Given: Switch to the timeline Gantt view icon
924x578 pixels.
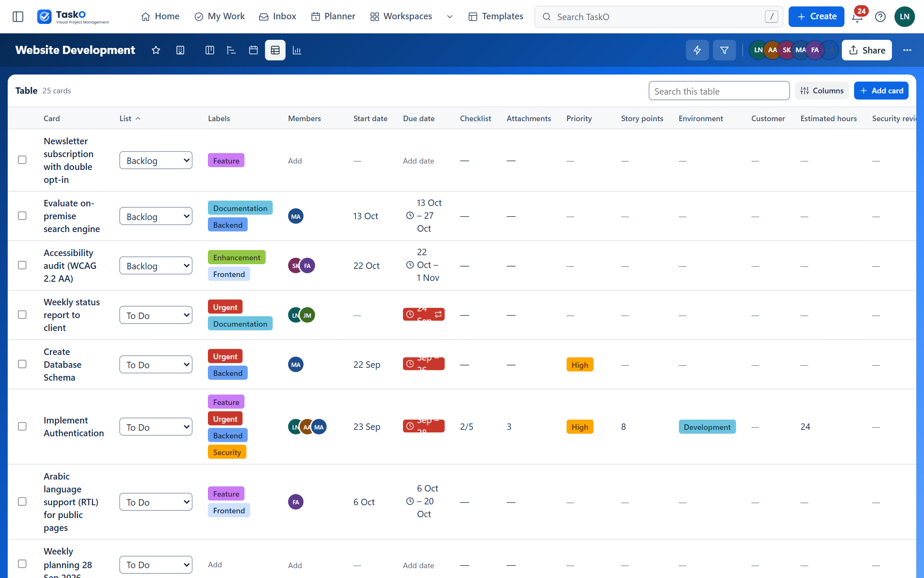Looking at the screenshot, I should (231, 50).
